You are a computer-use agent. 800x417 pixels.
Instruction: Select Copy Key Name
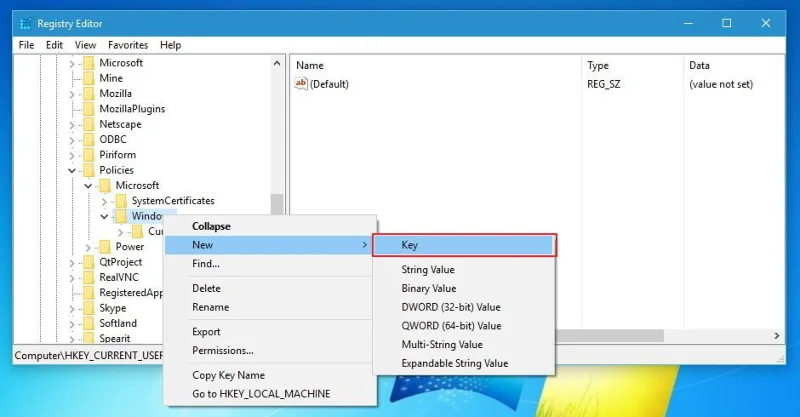tap(270, 375)
